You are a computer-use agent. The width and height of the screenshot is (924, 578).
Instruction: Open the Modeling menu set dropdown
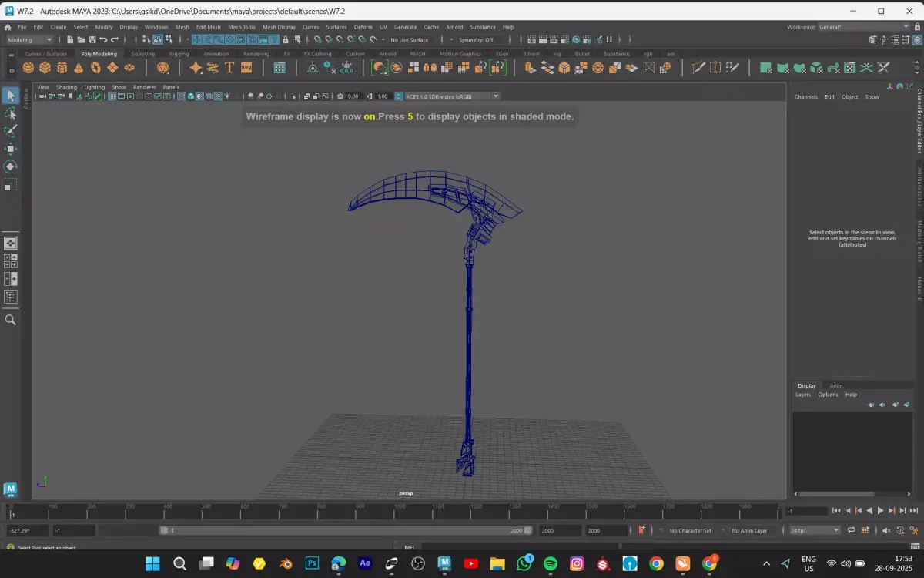[30, 39]
